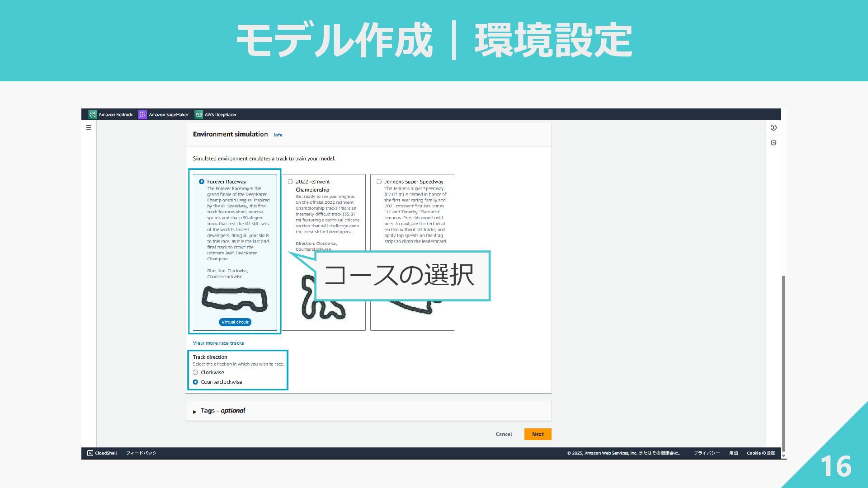
Task: Click the Amazon SageMaker service icon
Action: pyautogui.click(x=142, y=115)
